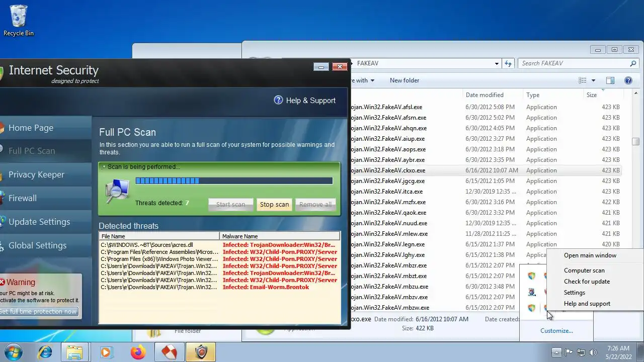The image size is (644, 362).
Task: Click the search magnifier in Explorer
Action: (x=633, y=63)
